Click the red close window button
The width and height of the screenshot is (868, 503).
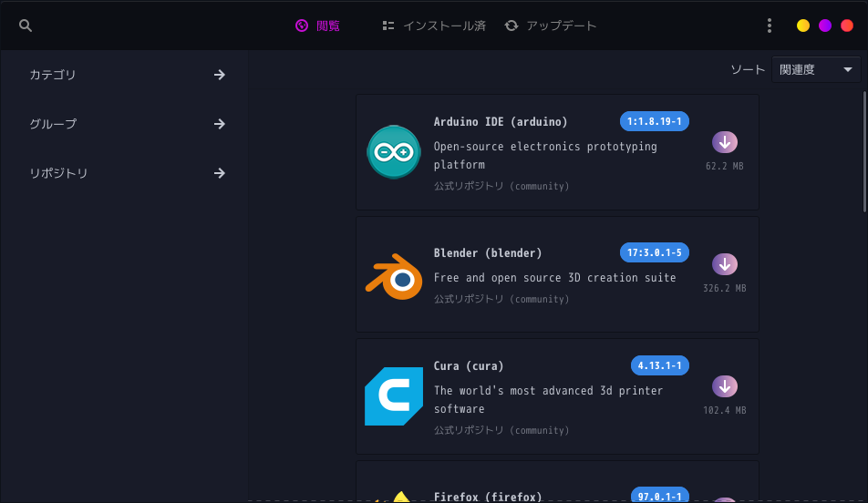tap(847, 26)
